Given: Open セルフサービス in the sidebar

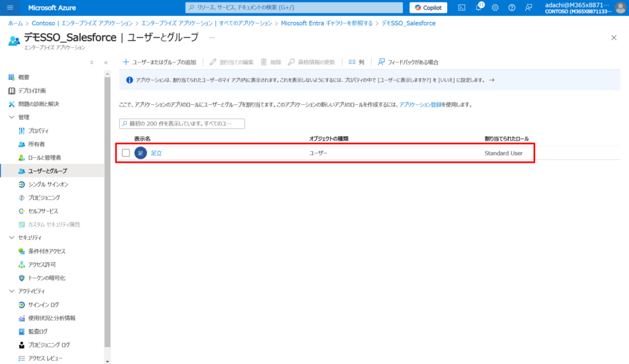Looking at the screenshot, I should (x=39, y=211).
